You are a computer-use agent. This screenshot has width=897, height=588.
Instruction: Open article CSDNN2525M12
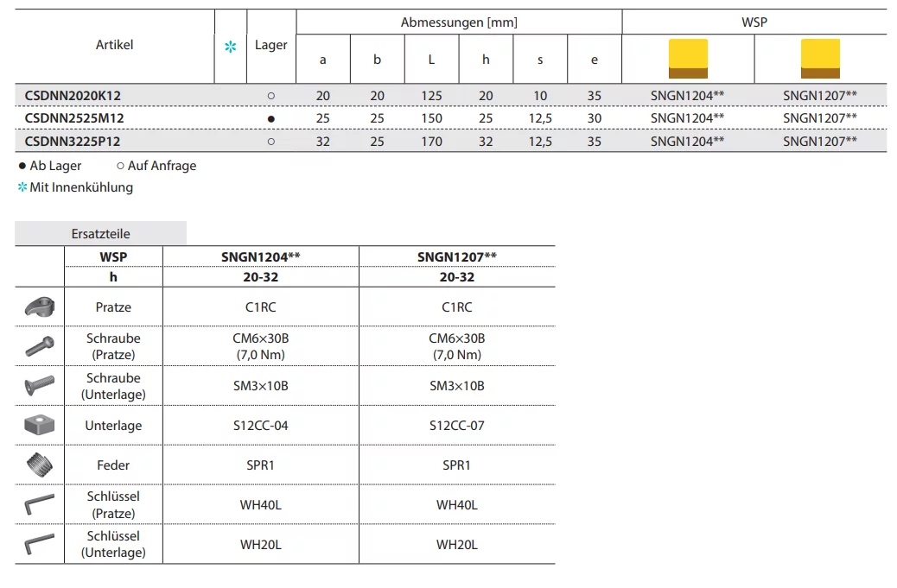74,118
